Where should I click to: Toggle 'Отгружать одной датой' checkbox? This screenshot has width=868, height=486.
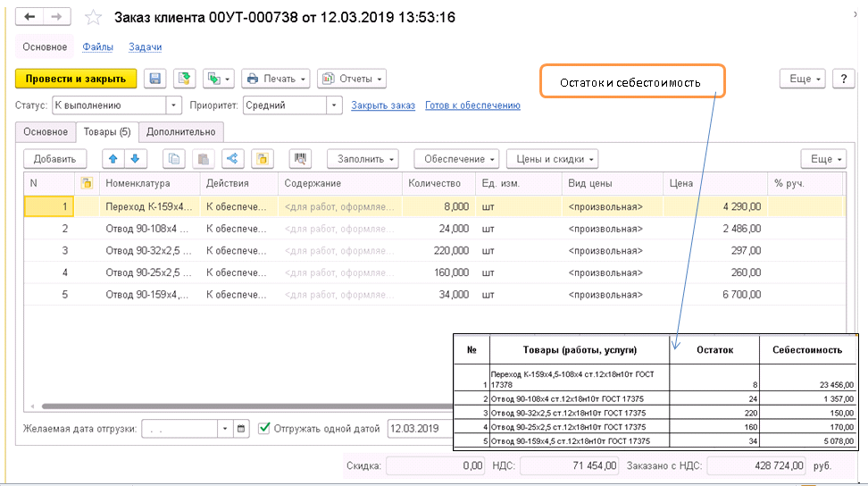pyautogui.click(x=264, y=429)
